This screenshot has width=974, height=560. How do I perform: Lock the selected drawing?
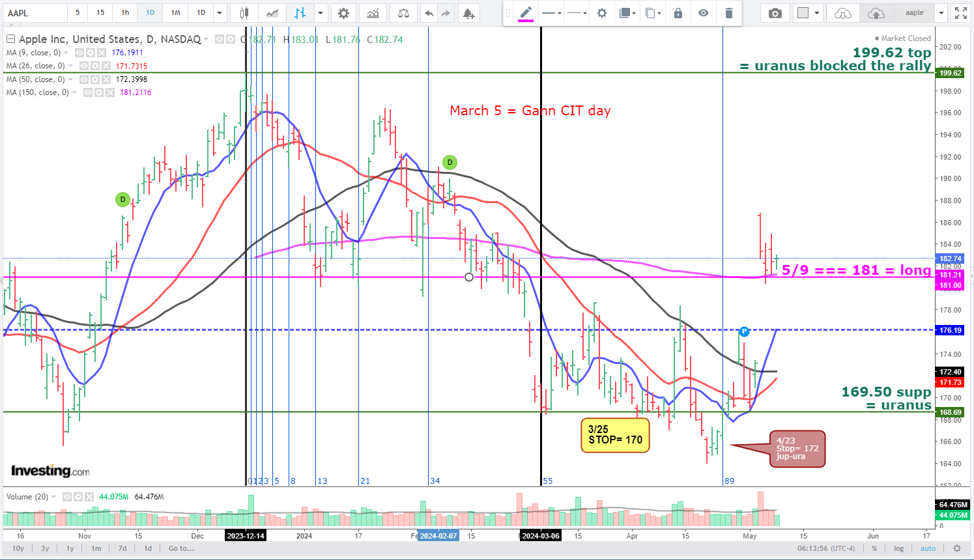(x=678, y=13)
